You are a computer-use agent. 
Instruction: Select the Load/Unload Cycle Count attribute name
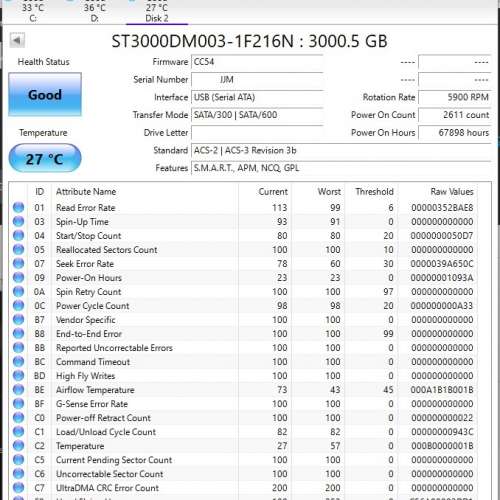106,432
